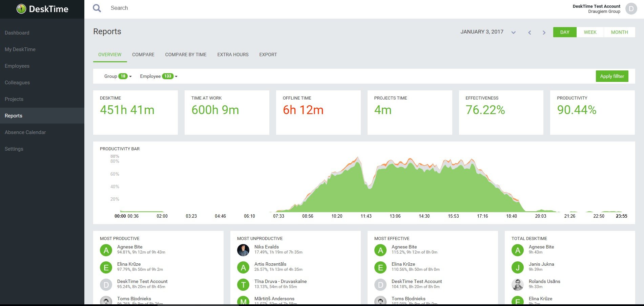Click the DeskTime logo icon

(x=21, y=9)
